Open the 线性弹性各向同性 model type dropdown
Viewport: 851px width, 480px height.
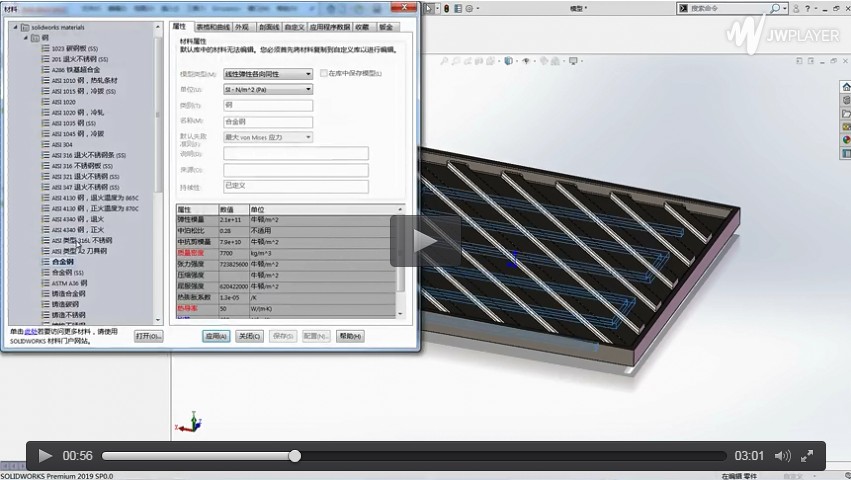(x=307, y=74)
